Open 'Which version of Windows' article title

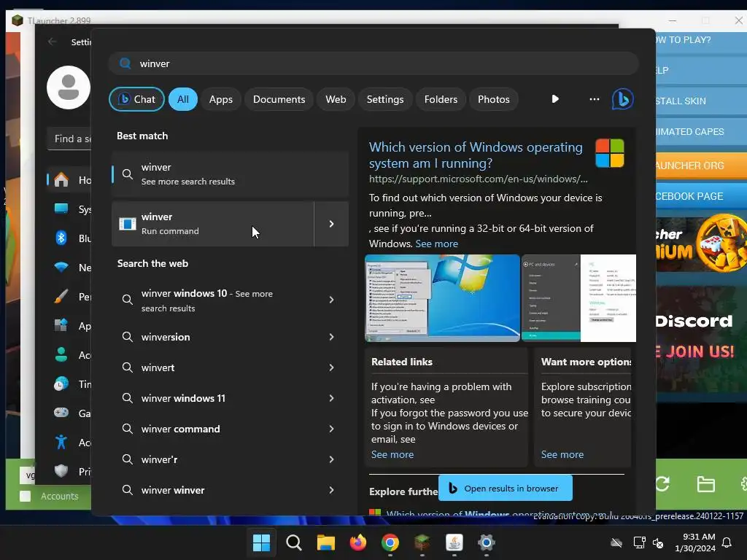476,155
